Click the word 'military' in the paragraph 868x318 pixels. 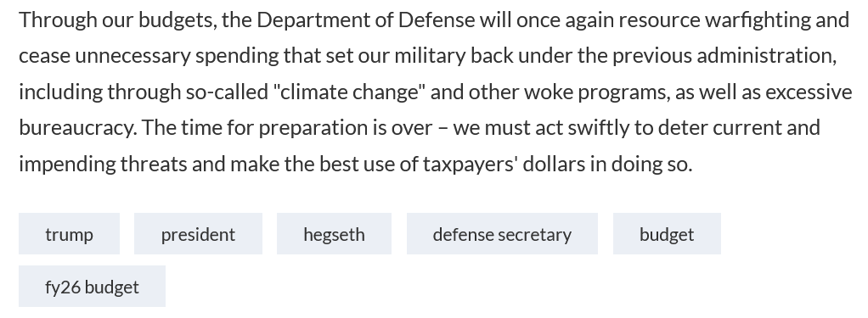[430, 56]
